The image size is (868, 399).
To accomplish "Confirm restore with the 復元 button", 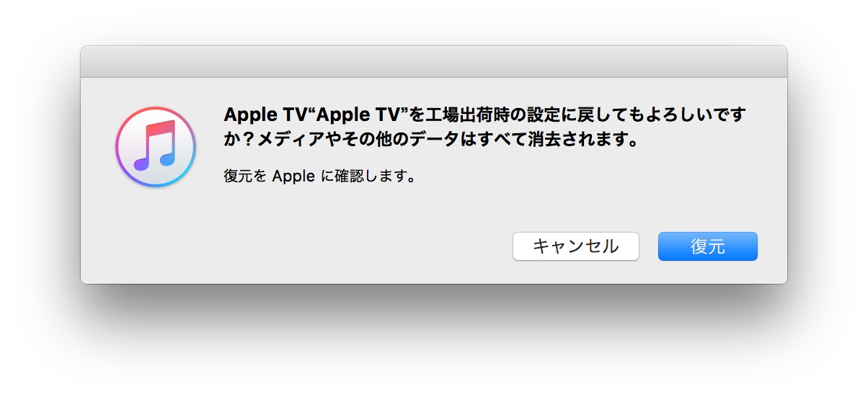I will [707, 246].
